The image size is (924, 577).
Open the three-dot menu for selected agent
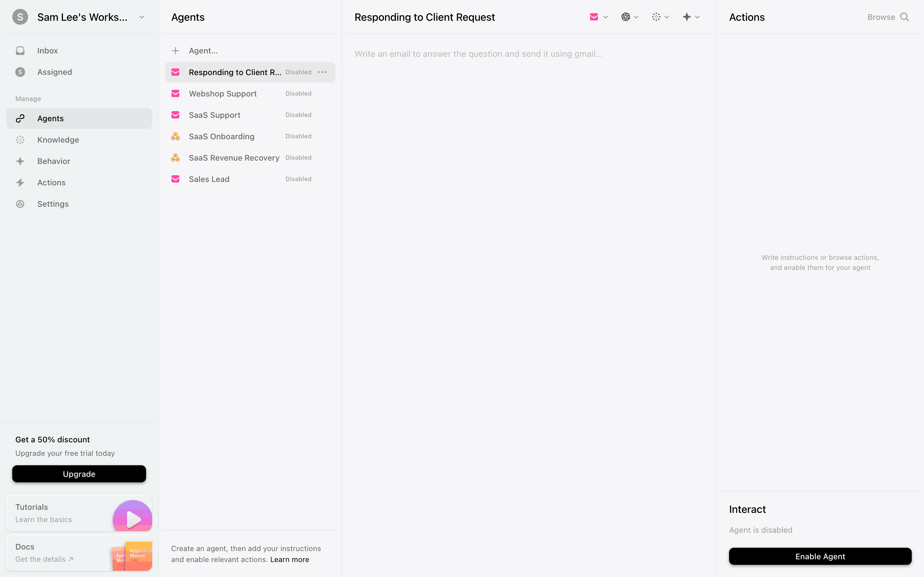point(322,72)
